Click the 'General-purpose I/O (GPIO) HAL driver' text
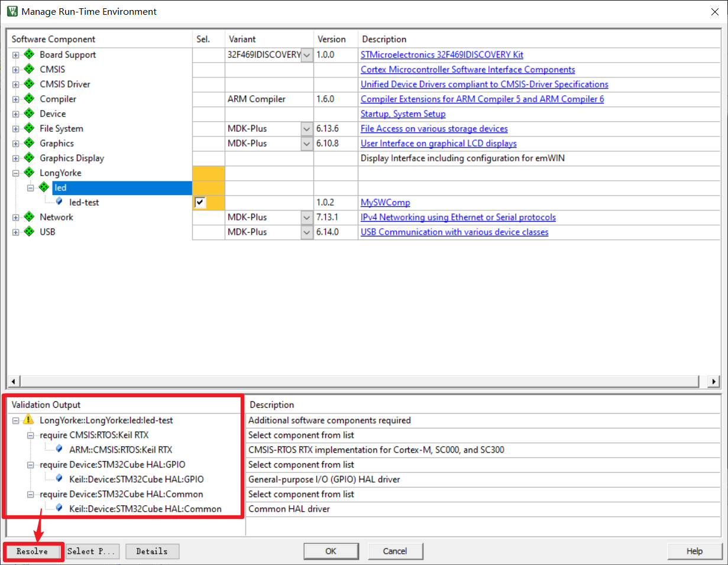This screenshot has width=728, height=565. pyautogui.click(x=324, y=479)
